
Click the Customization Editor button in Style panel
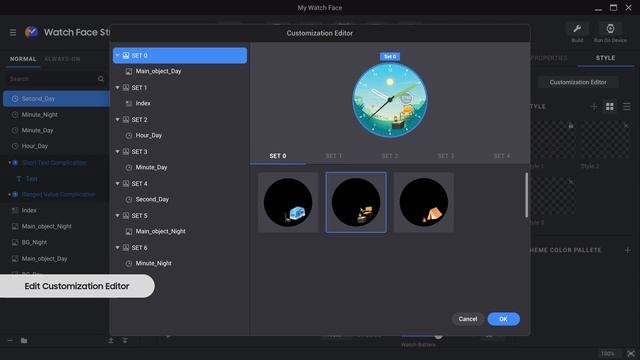578,82
